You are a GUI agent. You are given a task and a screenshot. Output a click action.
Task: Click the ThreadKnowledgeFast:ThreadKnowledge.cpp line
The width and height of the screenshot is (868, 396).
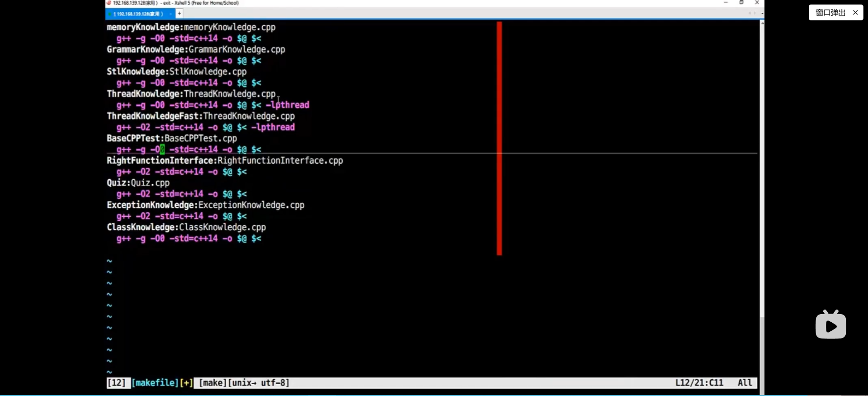[201, 116]
